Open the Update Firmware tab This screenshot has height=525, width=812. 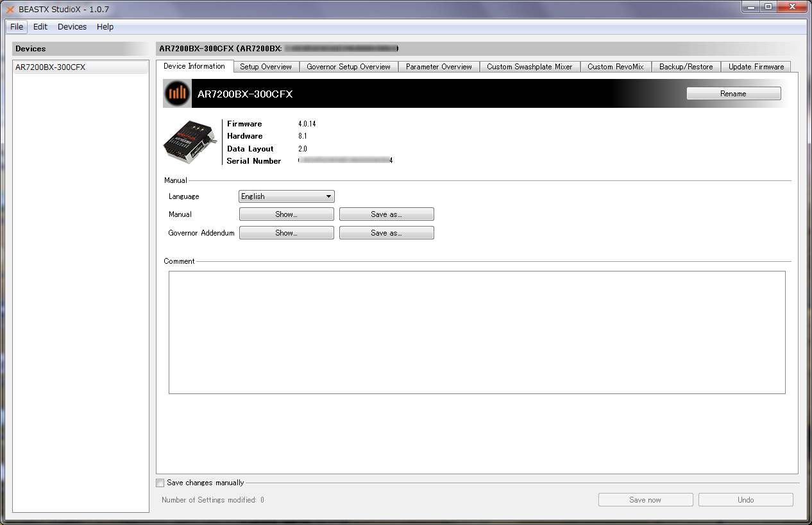756,67
